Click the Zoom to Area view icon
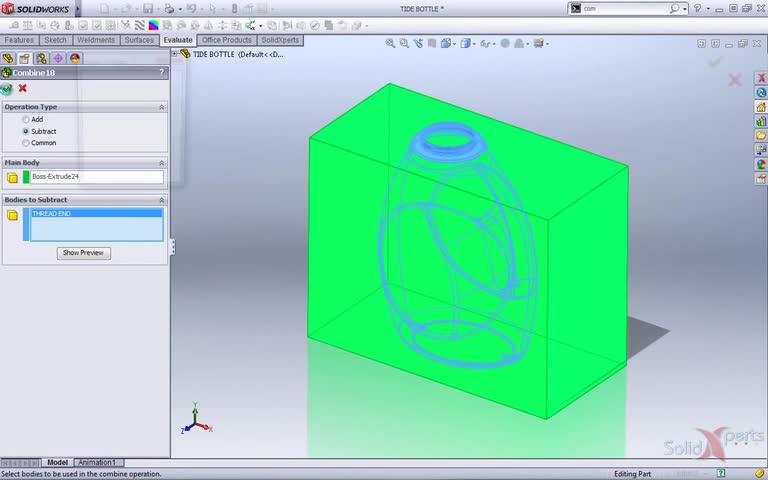 404,44
